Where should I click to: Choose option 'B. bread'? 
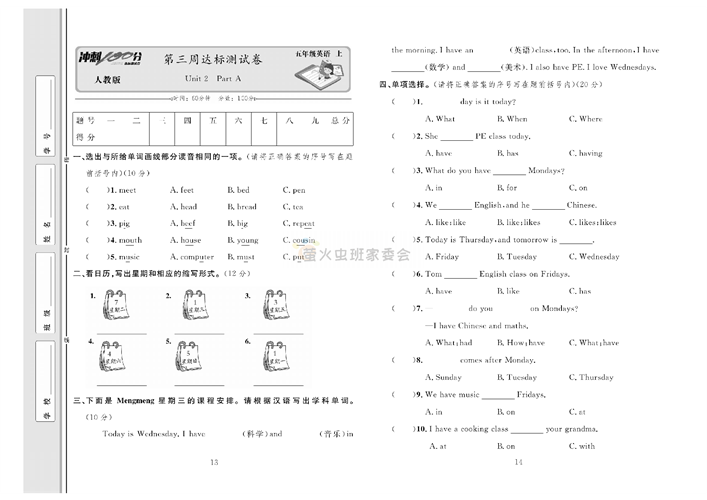click(x=242, y=207)
